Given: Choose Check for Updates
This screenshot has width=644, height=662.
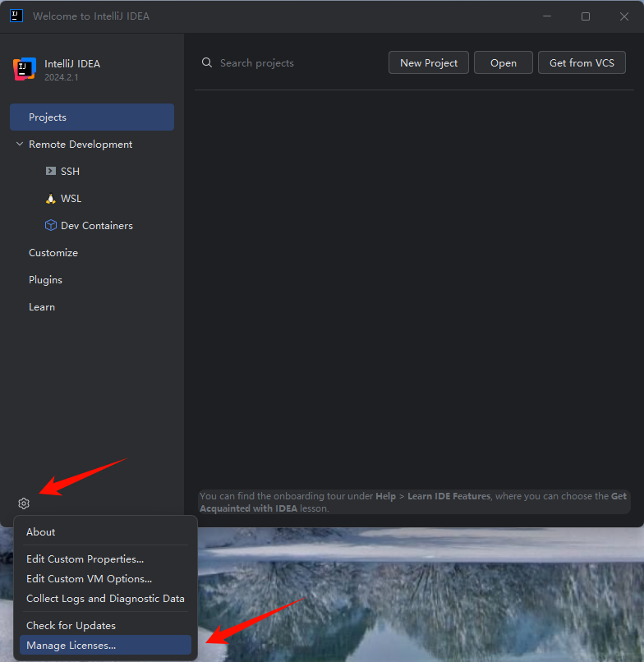Looking at the screenshot, I should [105, 625].
